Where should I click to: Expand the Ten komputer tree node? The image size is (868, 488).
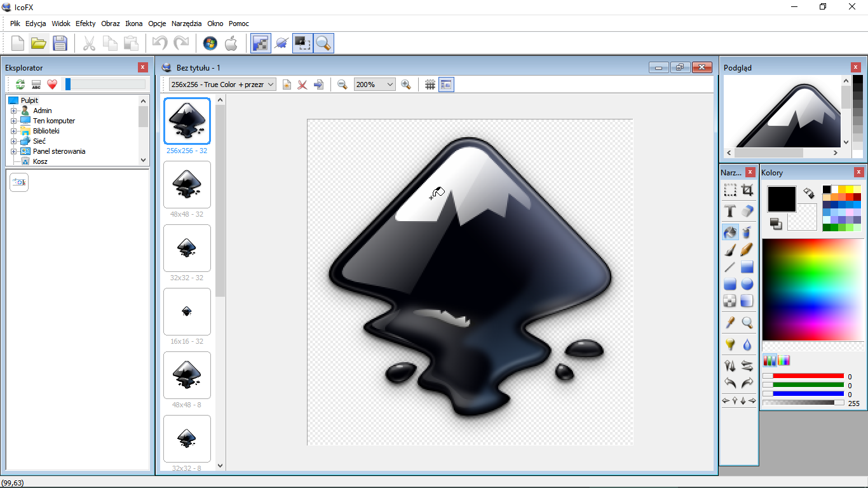pyautogui.click(x=13, y=121)
